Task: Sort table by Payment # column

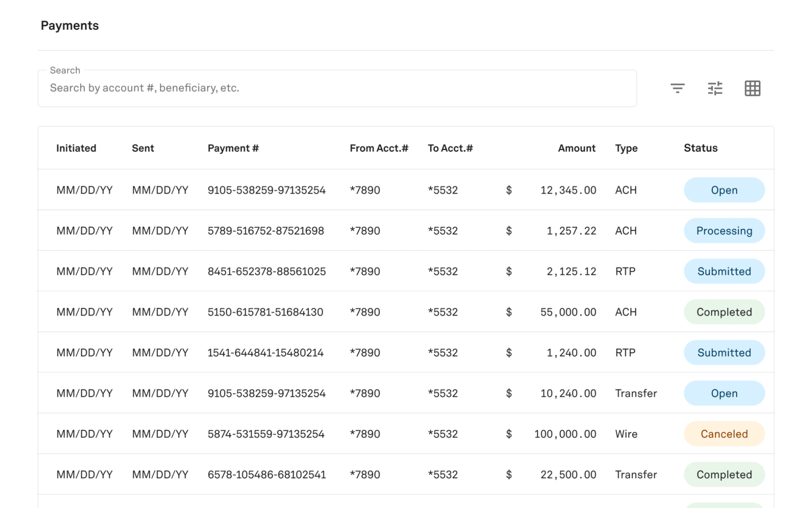Action: click(x=233, y=148)
